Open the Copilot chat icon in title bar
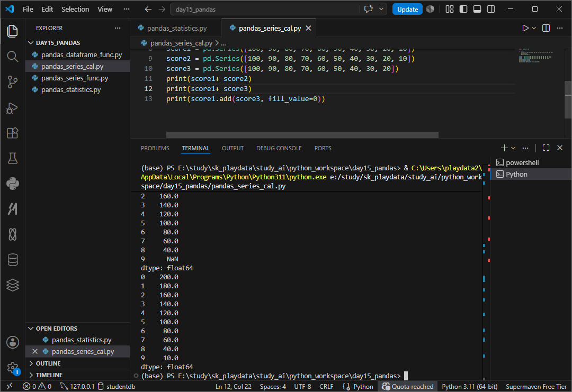 click(x=369, y=9)
